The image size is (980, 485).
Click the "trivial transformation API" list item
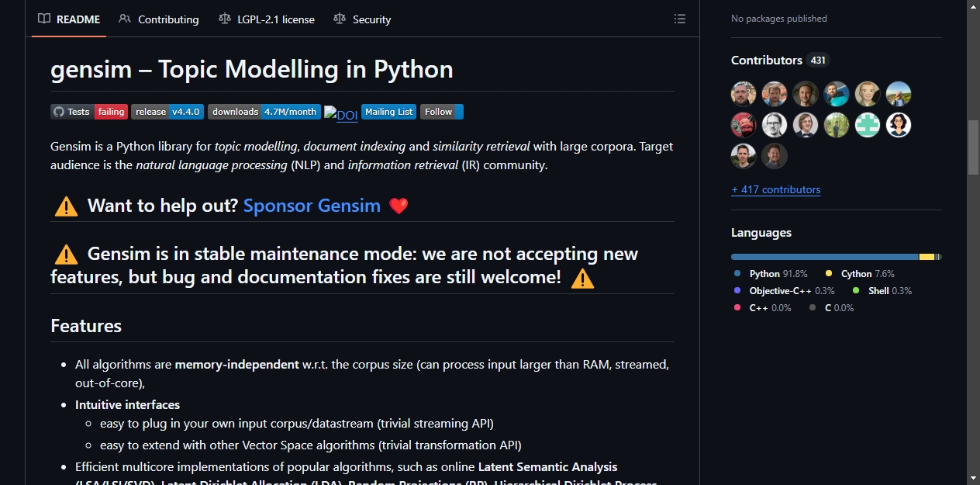311,445
